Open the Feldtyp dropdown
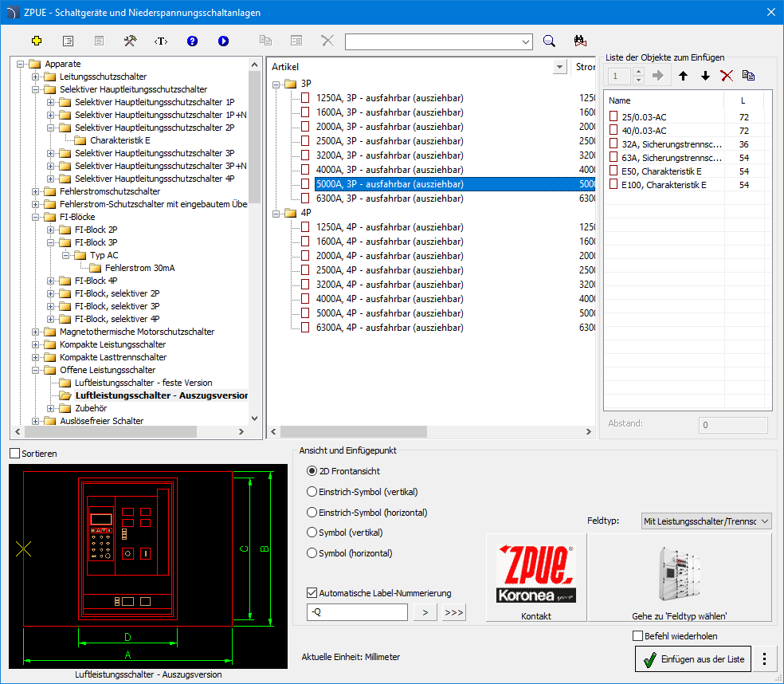Image resolution: width=784 pixels, height=684 pixels. [706, 521]
